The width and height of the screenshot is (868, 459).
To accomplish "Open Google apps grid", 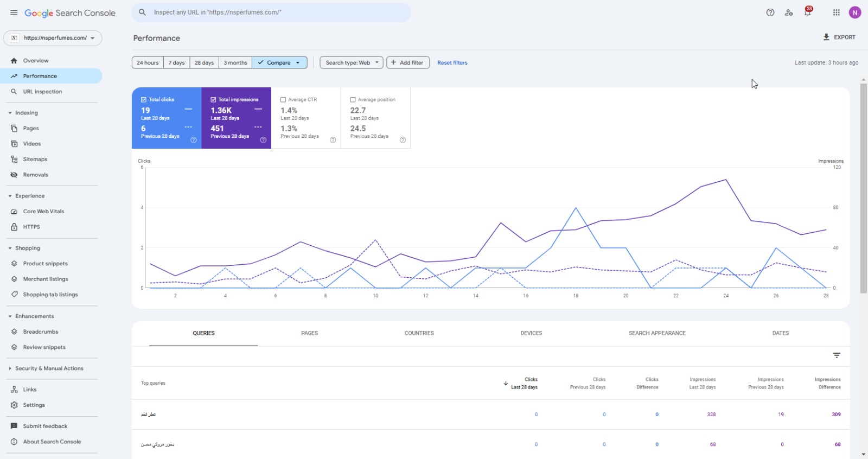I will point(837,12).
